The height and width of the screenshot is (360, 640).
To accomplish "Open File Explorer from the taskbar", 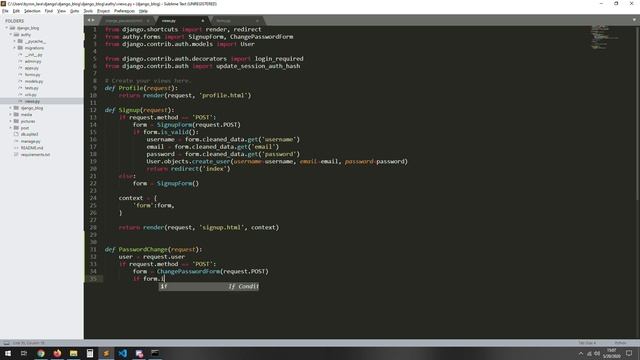I will coord(73,353).
